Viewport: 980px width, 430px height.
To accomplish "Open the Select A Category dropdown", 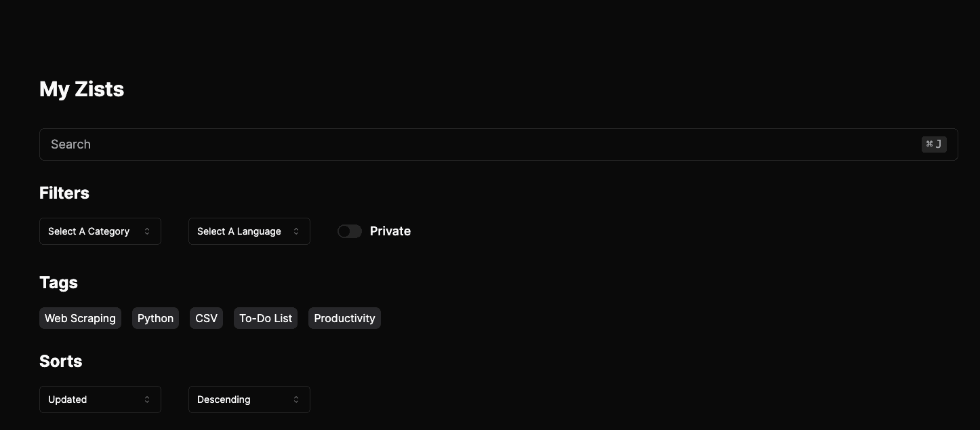I will click(100, 231).
